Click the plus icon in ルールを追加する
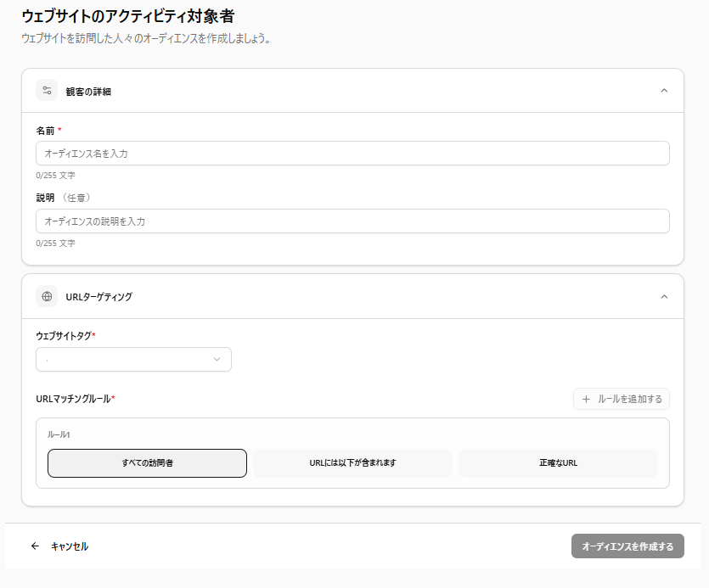The height and width of the screenshot is (588, 709). pos(586,399)
